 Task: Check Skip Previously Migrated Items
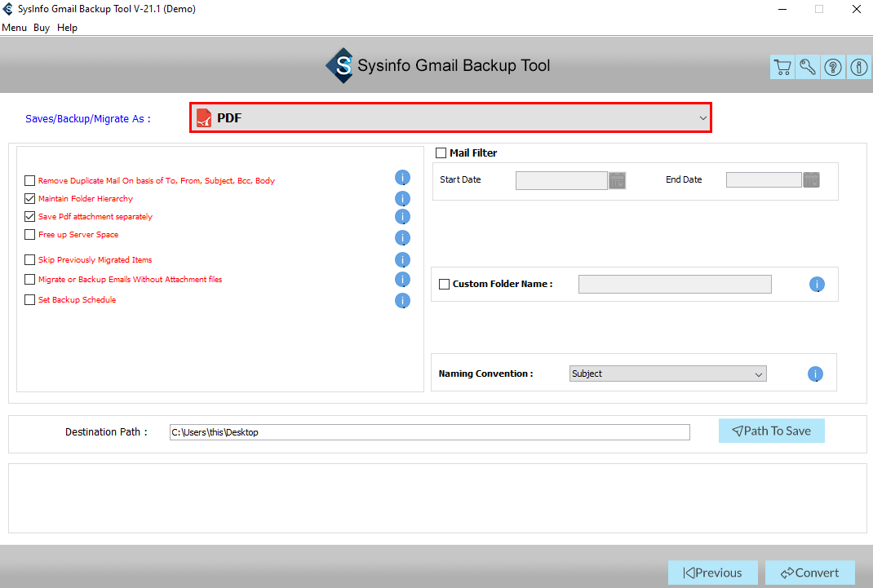[30, 260]
